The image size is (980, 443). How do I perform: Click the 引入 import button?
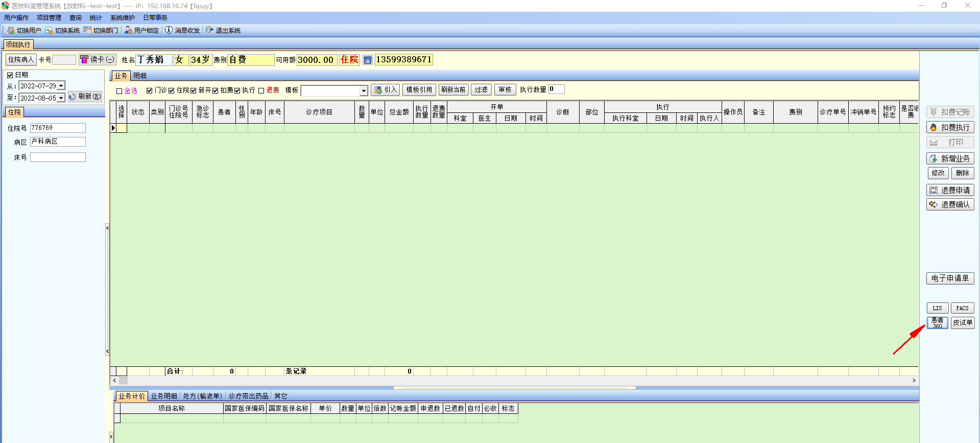point(385,90)
